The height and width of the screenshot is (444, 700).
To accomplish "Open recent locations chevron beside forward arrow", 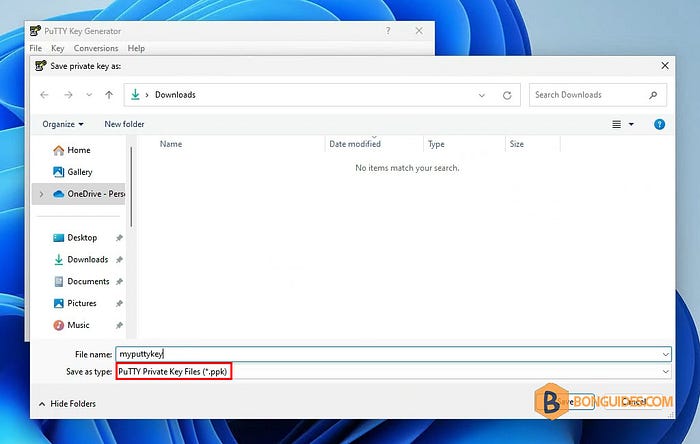I will coord(89,95).
